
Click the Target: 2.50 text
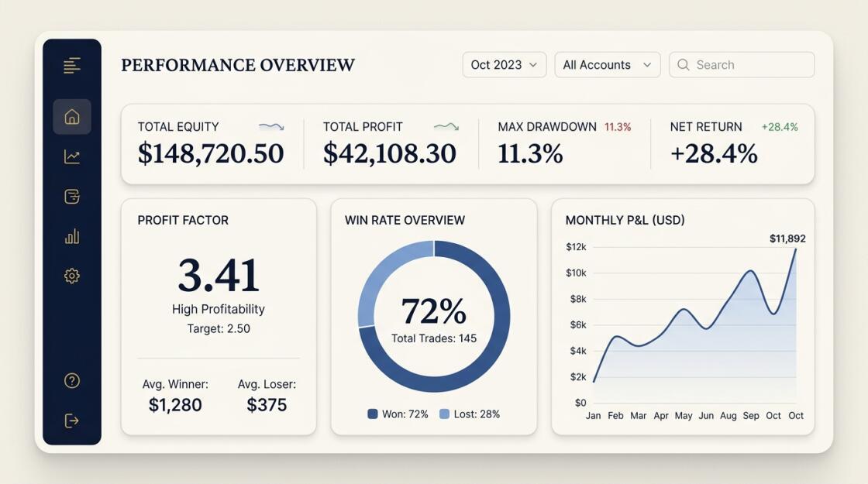coord(219,328)
